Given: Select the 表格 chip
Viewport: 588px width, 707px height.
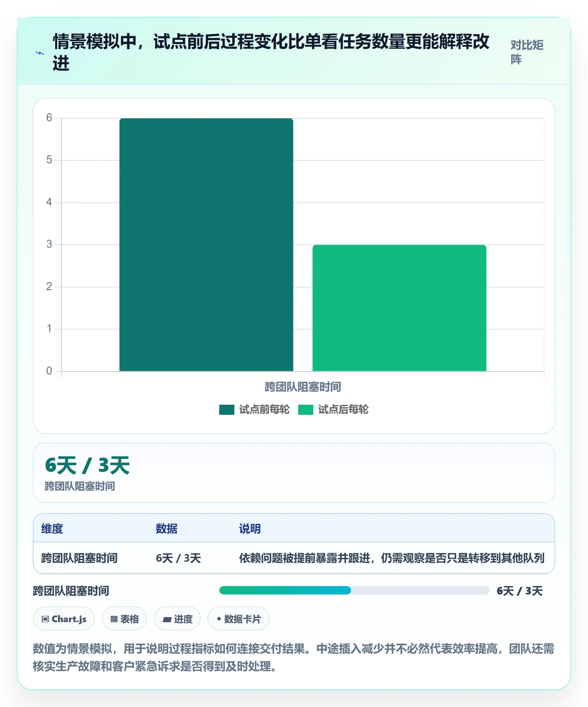Looking at the screenshot, I should click(x=124, y=619).
